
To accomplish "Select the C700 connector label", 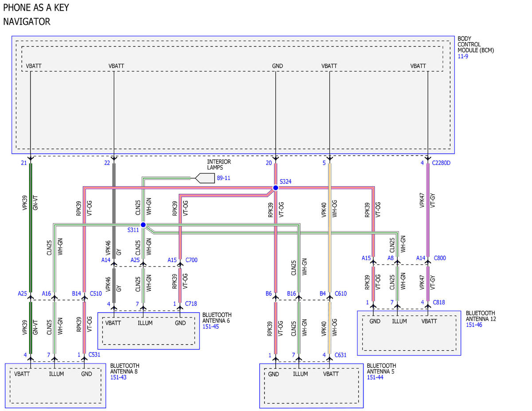I will pyautogui.click(x=192, y=260).
